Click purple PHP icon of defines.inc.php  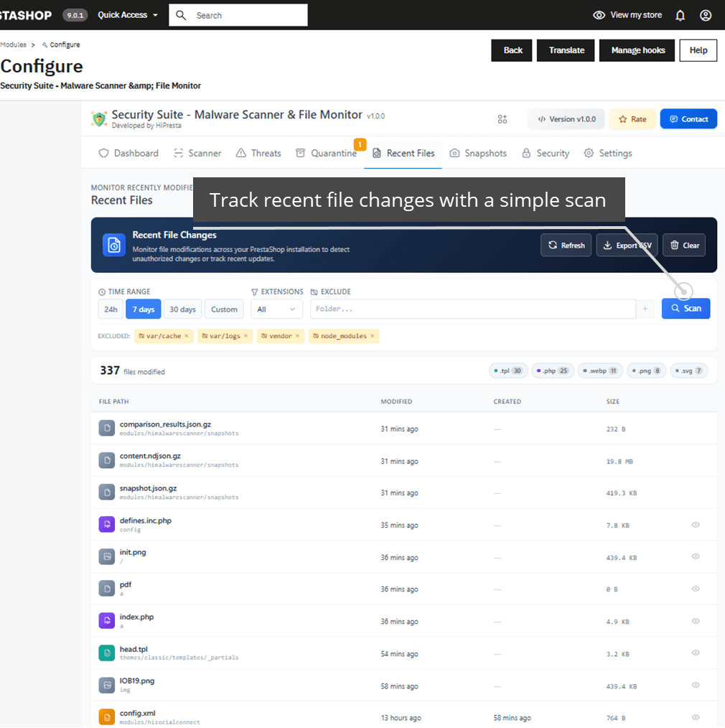tap(107, 524)
